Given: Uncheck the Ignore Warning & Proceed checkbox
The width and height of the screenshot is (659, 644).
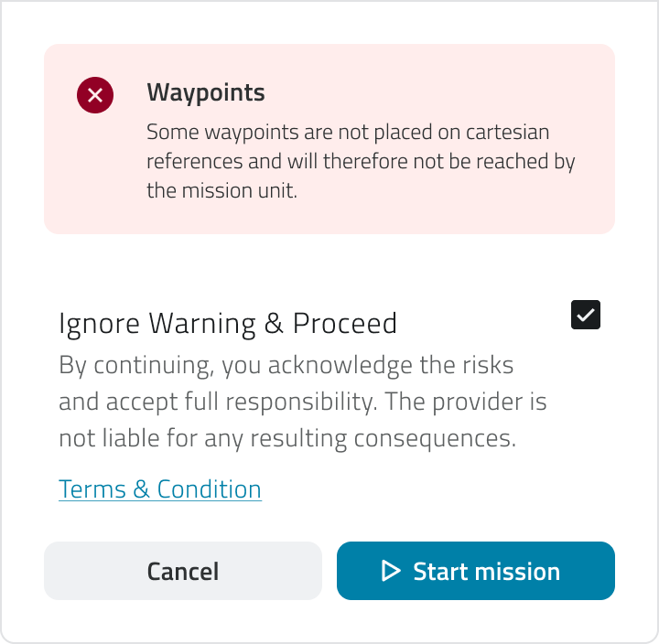Looking at the screenshot, I should [586, 315].
